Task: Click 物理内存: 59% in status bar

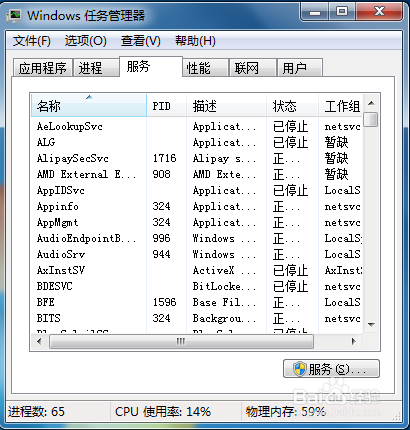Action: [x=286, y=412]
